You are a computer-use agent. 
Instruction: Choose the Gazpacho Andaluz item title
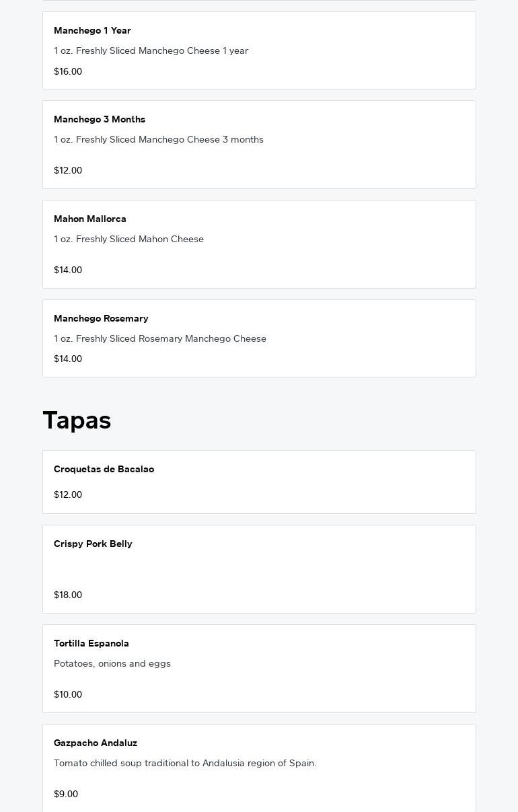(96, 743)
